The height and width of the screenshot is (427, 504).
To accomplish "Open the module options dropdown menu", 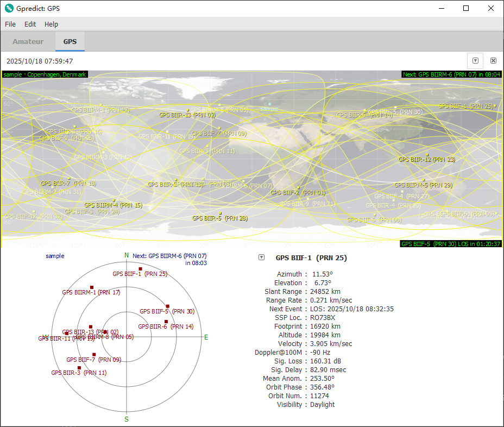I will pyautogui.click(x=475, y=61).
